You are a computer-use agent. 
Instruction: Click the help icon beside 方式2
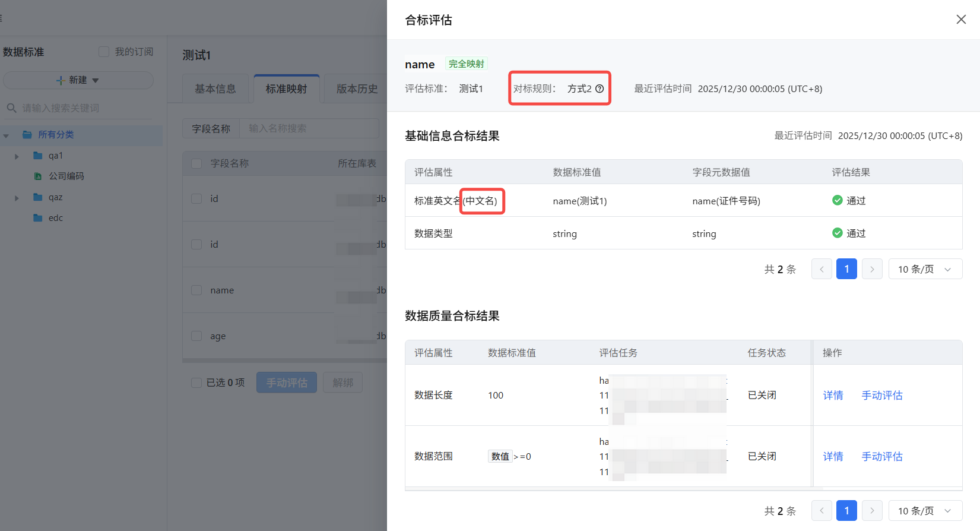pos(600,88)
